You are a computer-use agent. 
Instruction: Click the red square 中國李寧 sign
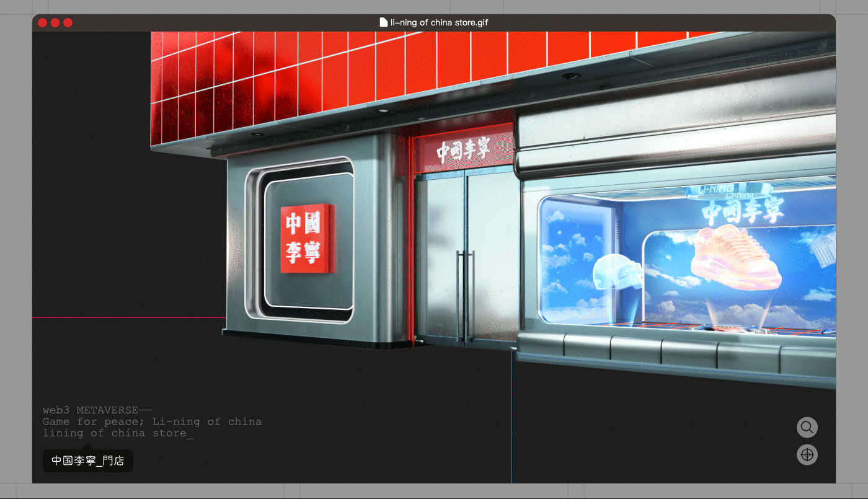point(307,238)
